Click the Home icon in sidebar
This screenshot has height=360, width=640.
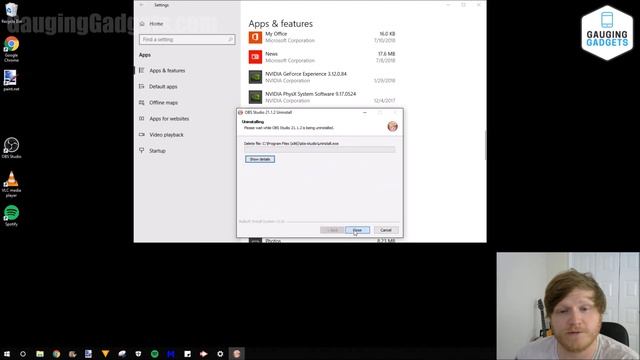tap(142, 24)
